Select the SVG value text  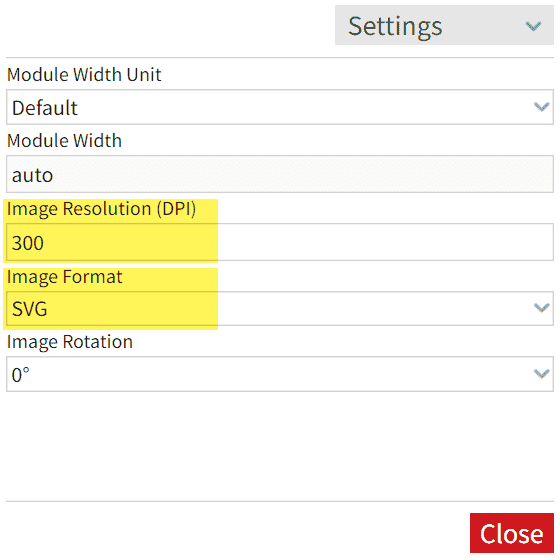click(30, 309)
